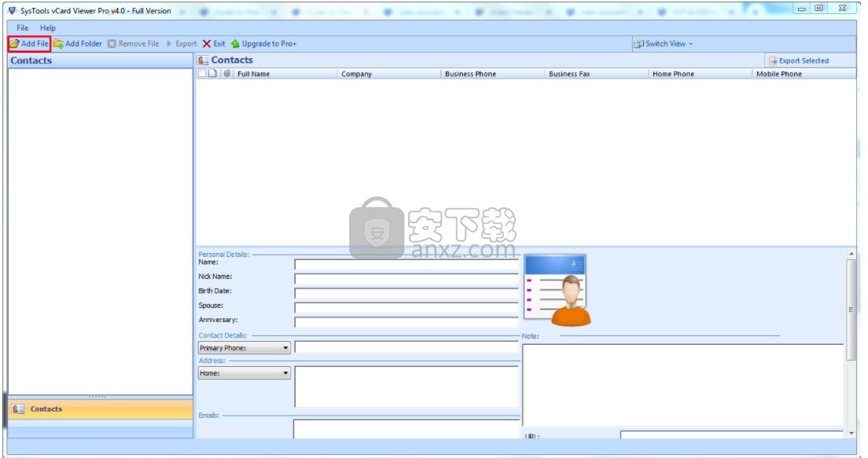Image resolution: width=868 pixels, height=458 pixels.
Task: Click into the Note text area
Action: [x=683, y=385]
